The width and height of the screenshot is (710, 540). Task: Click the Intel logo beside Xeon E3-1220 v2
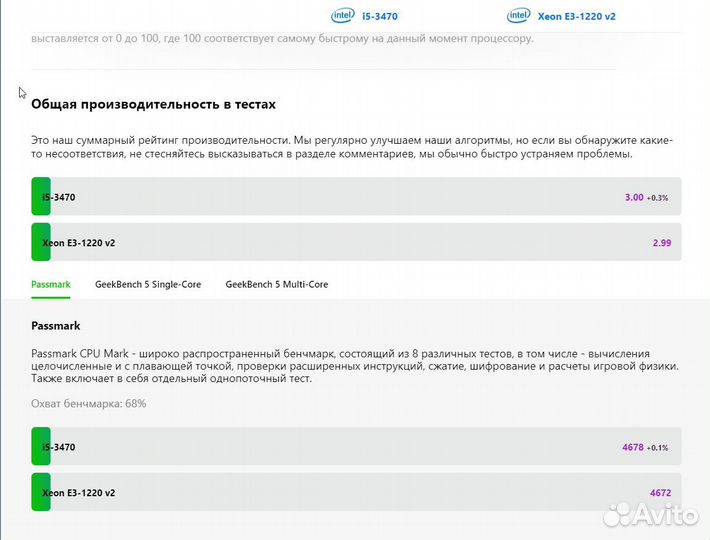point(518,15)
